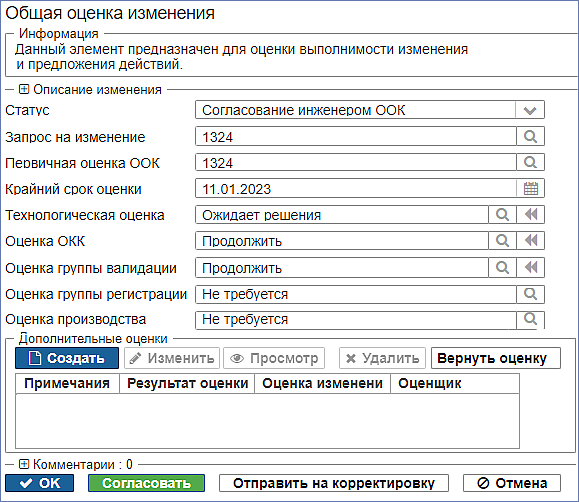Click the Вернуть оценку button
The image size is (579, 502).
[x=496, y=358]
